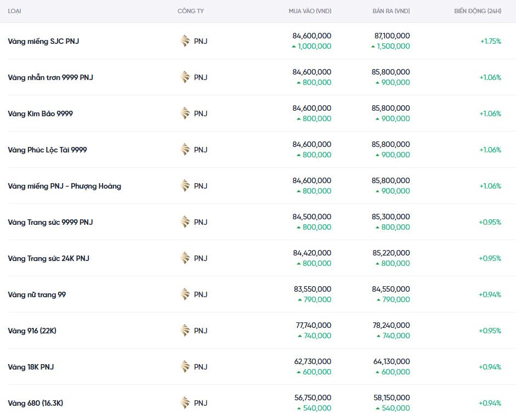Open Vàng miếng SJC PNJ entry
Viewport: 516px width, 420px height.
43,41
